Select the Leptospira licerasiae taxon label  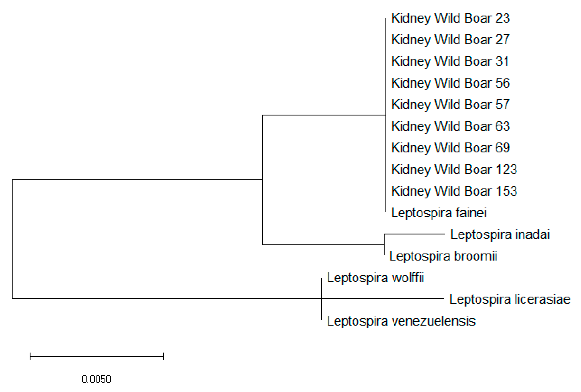(x=510, y=299)
